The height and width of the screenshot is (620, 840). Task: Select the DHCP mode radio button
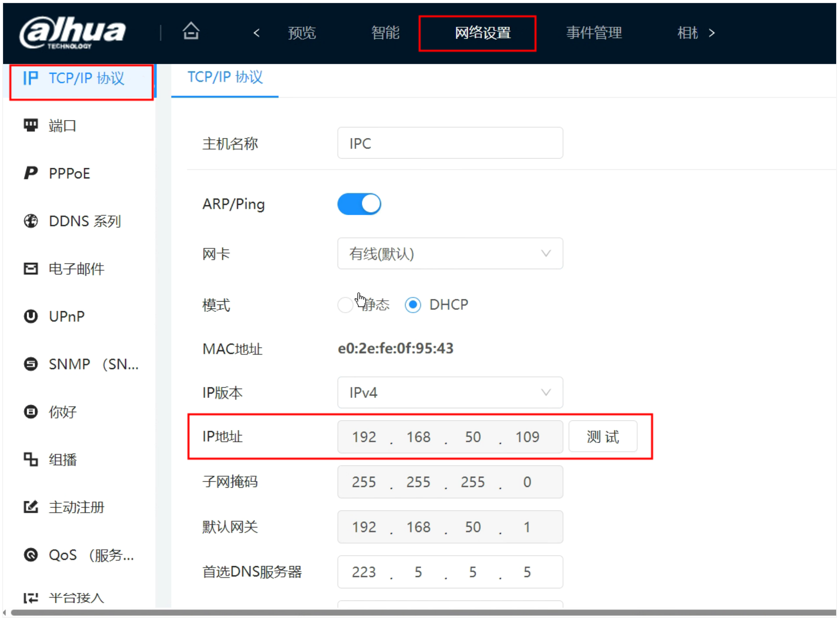click(x=413, y=305)
